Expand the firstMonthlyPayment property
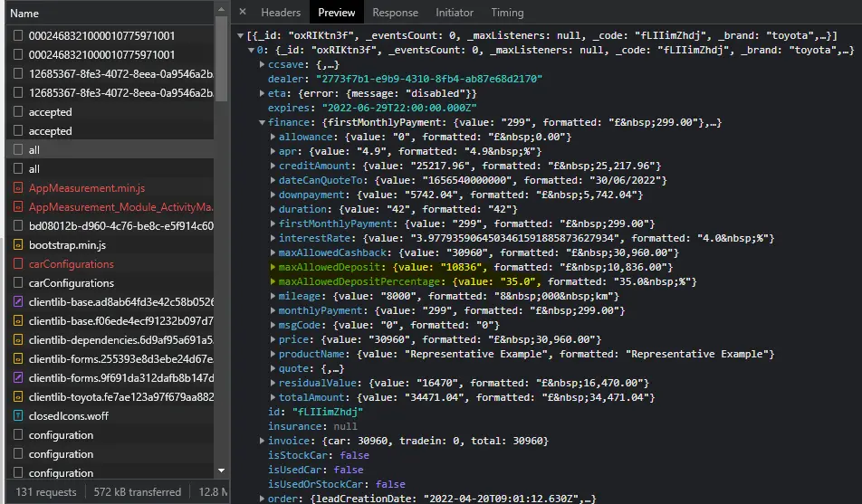 point(273,223)
